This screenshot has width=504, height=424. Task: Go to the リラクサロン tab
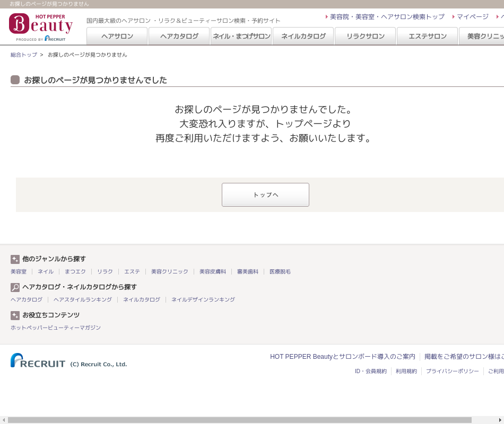pyautogui.click(x=366, y=36)
